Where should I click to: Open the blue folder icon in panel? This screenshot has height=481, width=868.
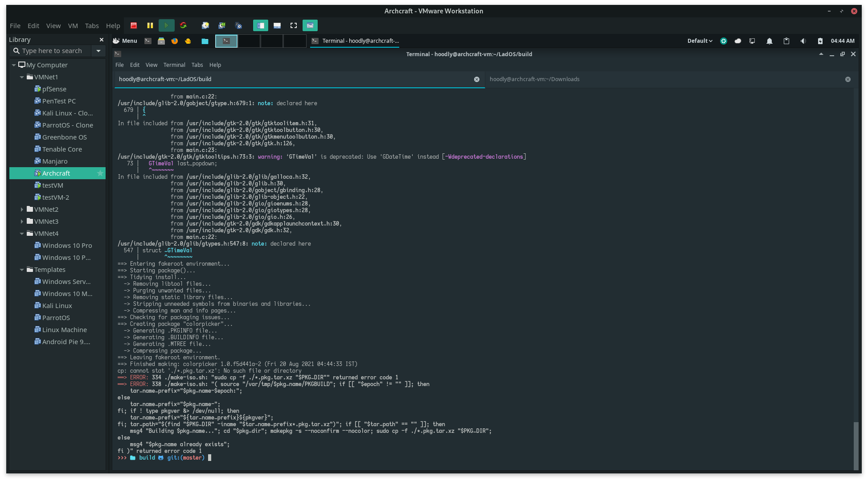click(x=205, y=41)
